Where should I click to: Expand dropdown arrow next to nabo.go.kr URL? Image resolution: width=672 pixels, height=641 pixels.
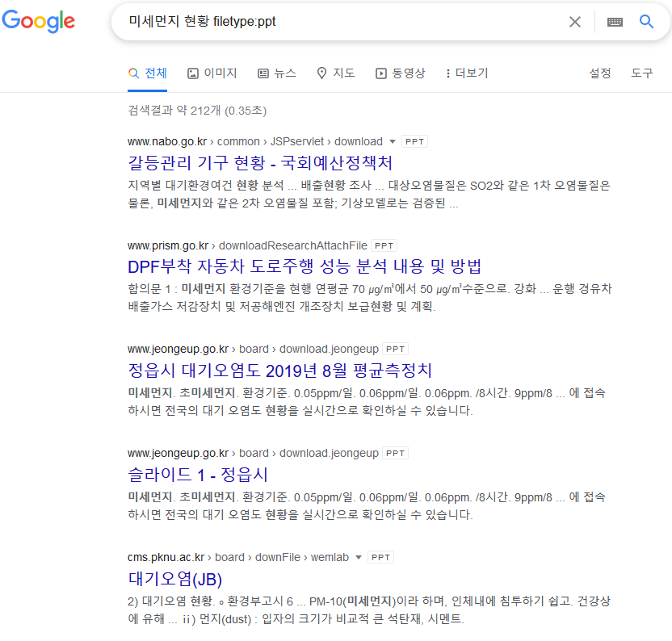[x=393, y=142]
